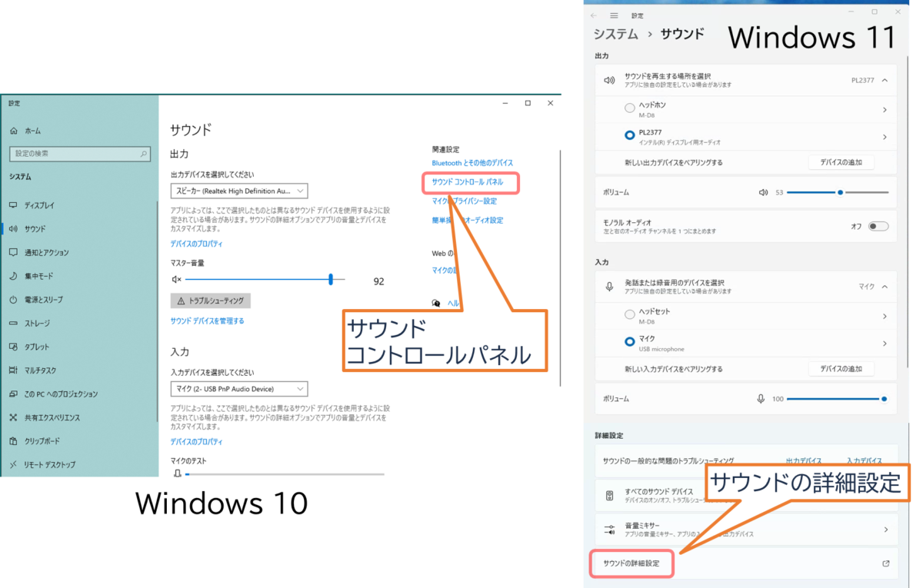Mute output via Windows 11 volume speaker icon
The image size is (923, 588).
pos(764,192)
